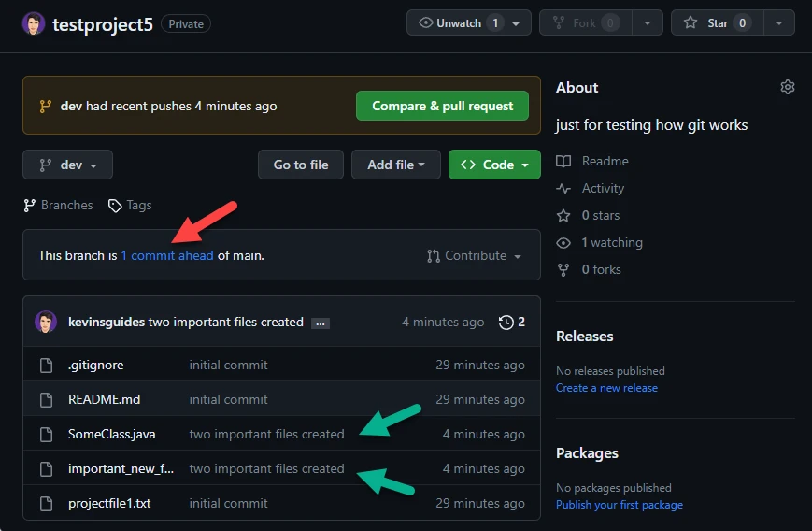Open the README.md file
The width and height of the screenshot is (812, 531).
point(104,399)
